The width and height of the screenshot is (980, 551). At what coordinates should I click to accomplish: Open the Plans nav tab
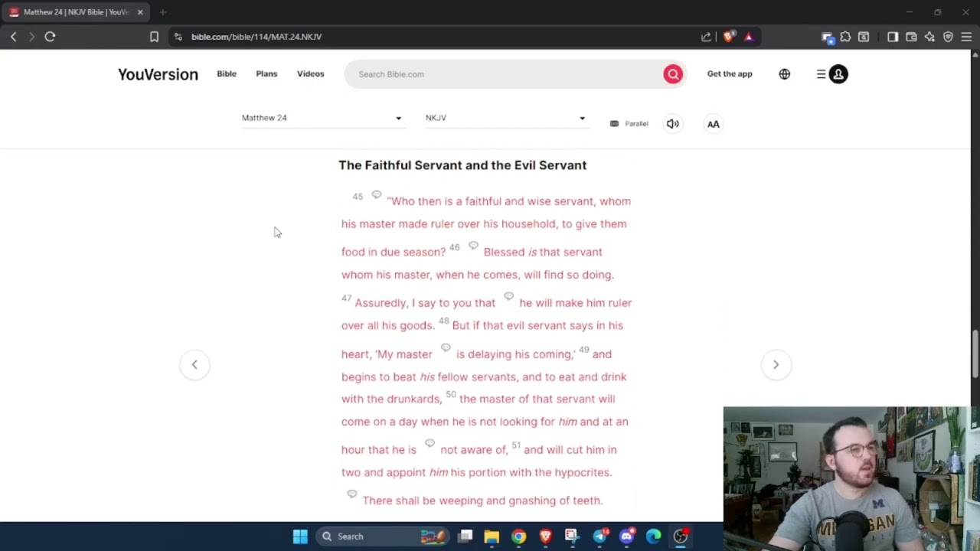[x=266, y=74]
